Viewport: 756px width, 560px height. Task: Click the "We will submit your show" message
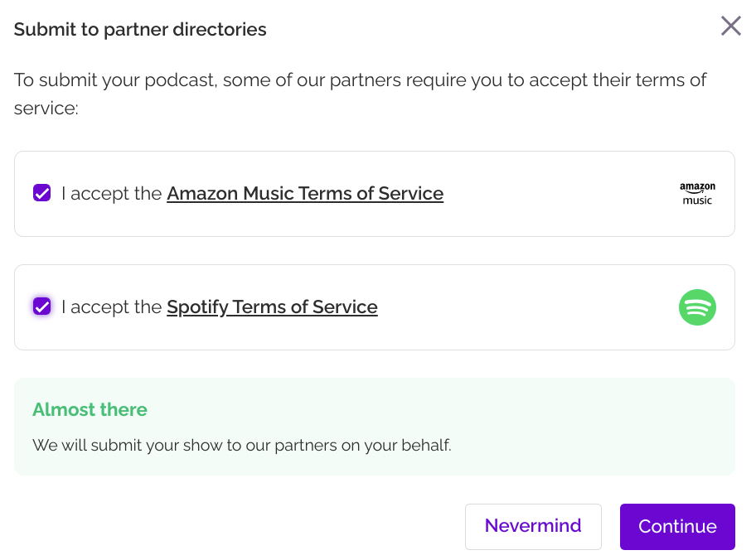pyautogui.click(x=241, y=445)
